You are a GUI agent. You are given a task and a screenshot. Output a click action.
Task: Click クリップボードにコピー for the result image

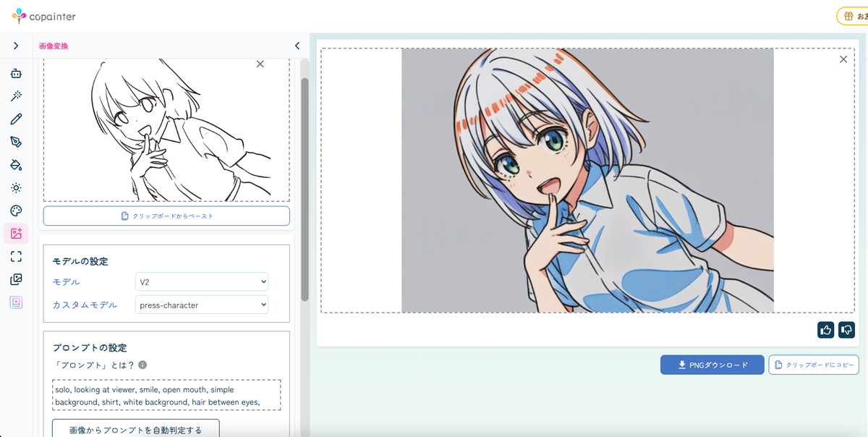click(x=813, y=365)
